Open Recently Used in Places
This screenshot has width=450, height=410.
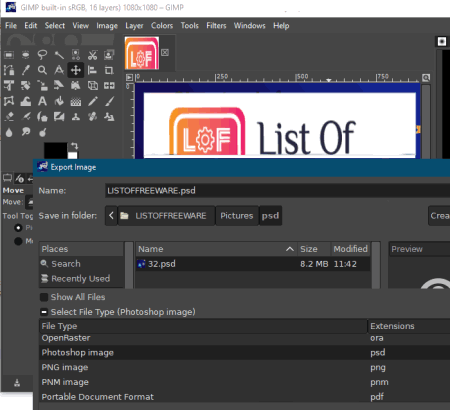click(x=80, y=279)
